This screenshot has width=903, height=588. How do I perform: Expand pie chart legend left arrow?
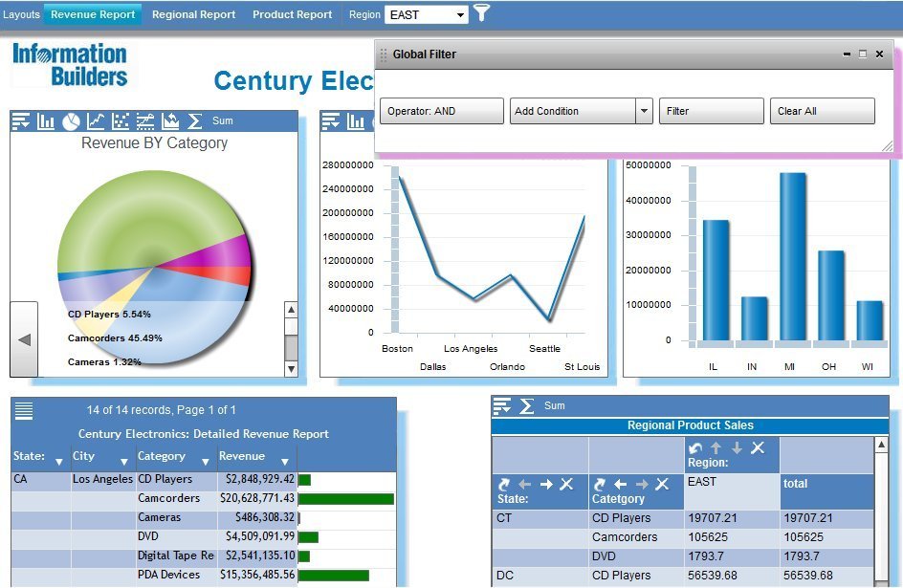coord(24,339)
